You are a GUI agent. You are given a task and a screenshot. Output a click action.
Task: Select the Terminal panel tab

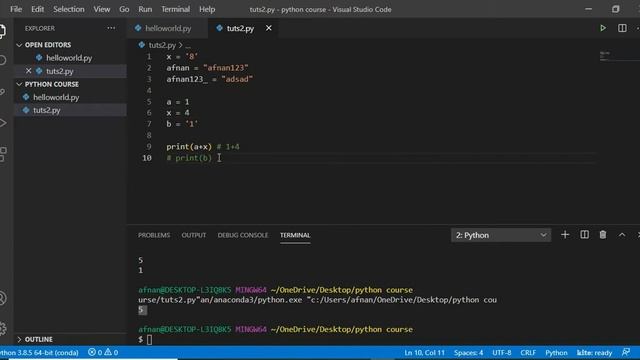[x=295, y=235]
